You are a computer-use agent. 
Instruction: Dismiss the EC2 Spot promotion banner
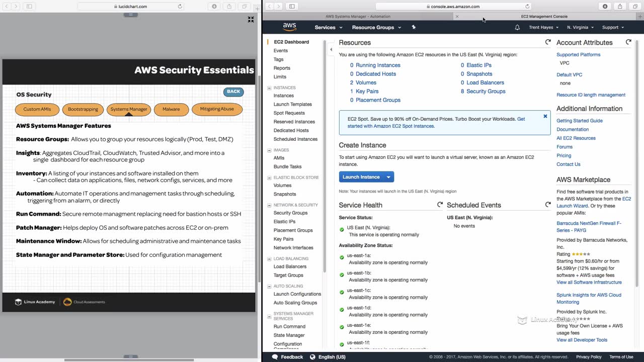point(545,116)
